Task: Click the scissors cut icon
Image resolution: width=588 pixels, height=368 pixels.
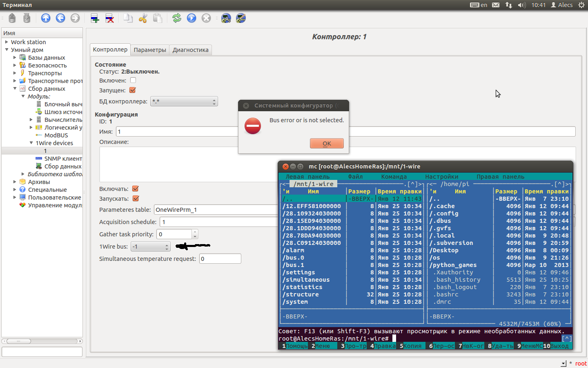Action: point(143,18)
